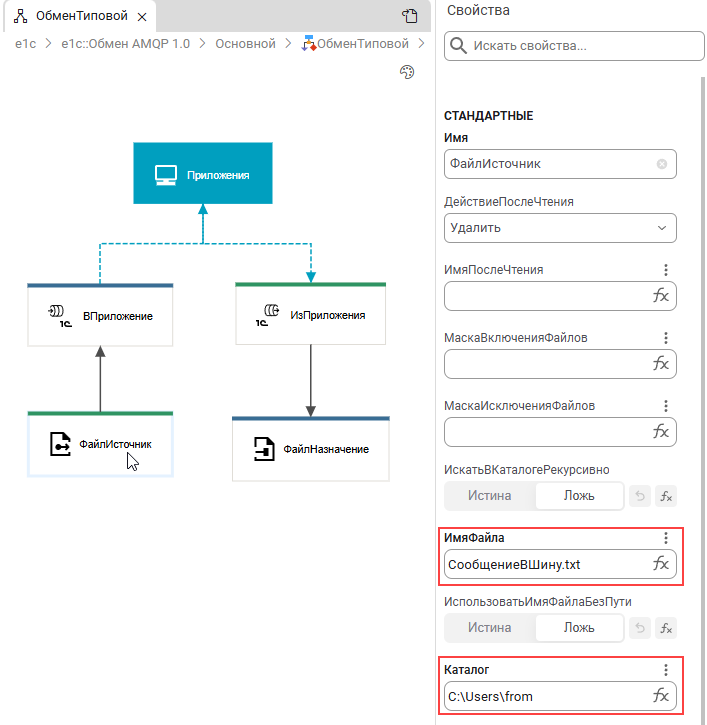
Task: Open three-dot menu for МаскаИсключенияФайлов property
Action: tap(666, 406)
